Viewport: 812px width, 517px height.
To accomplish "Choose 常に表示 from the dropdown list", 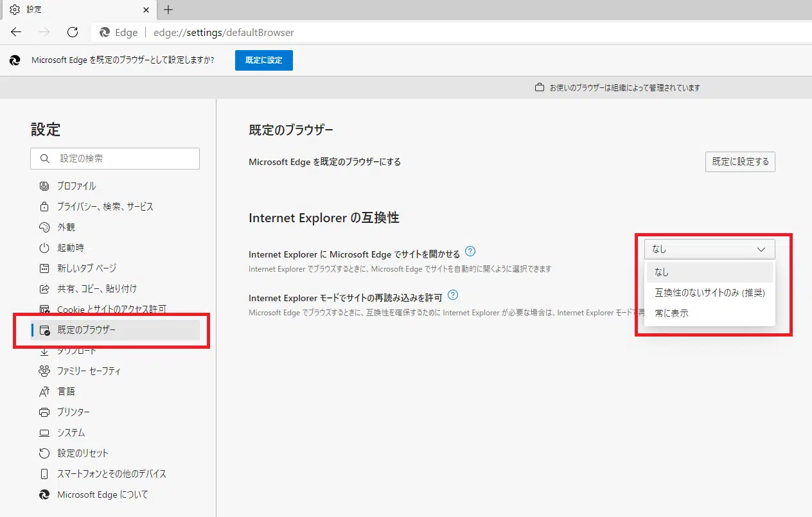I will [x=671, y=313].
